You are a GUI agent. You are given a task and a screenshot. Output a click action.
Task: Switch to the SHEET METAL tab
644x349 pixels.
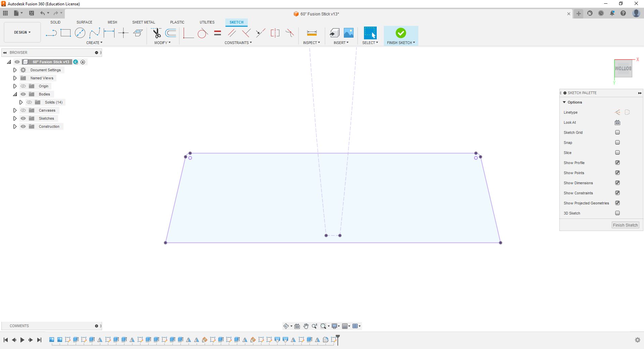coord(143,22)
